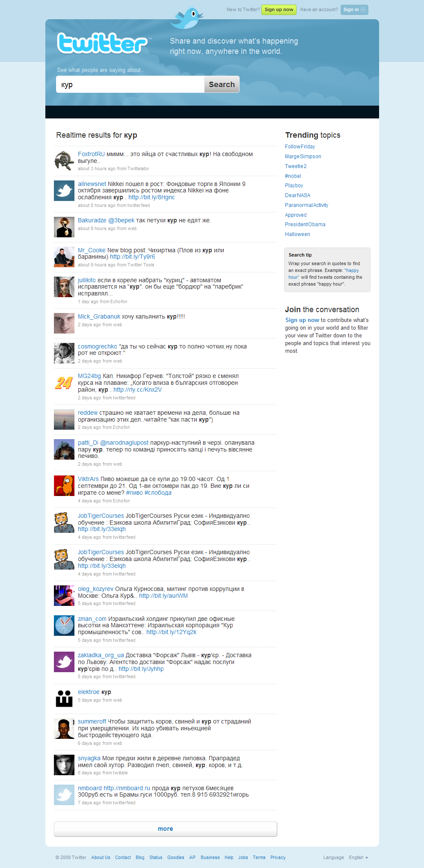Open FoxtrotRU's avatar thumbnail
This screenshot has width=424, height=868.
64,161
